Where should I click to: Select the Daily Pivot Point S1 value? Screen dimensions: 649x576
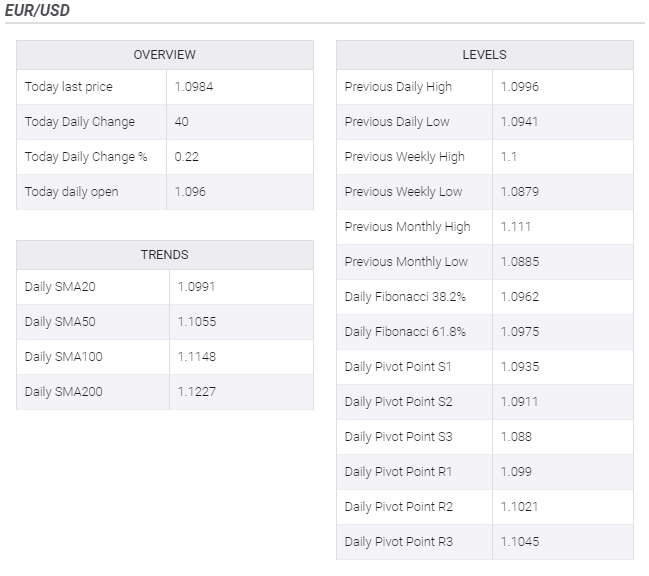click(519, 367)
